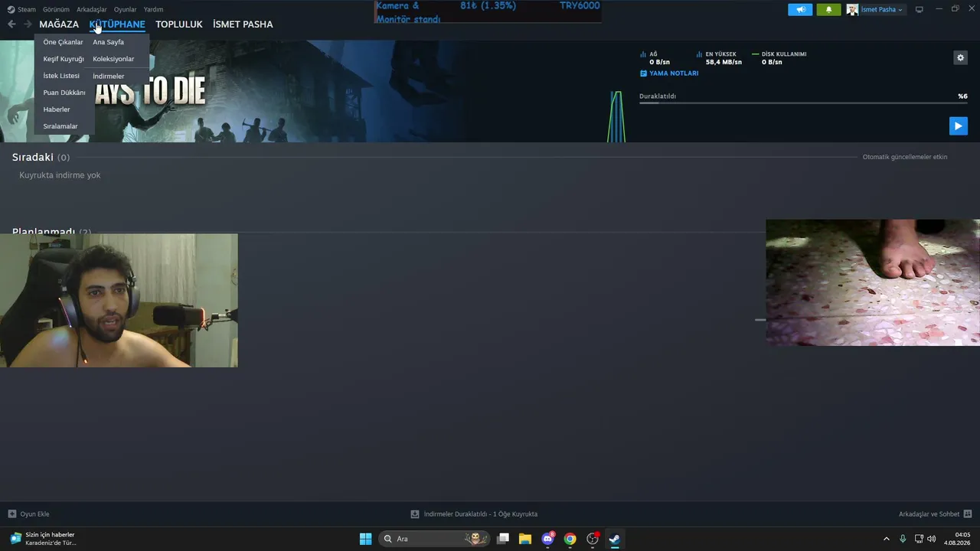Click the Steam logo in the menu bar
The image size is (980, 551).
tap(11, 10)
